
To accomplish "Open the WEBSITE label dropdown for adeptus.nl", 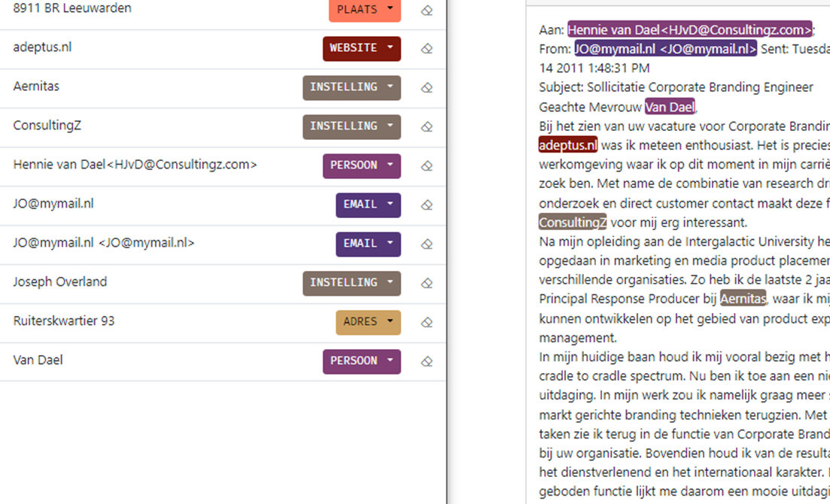I will click(361, 49).
